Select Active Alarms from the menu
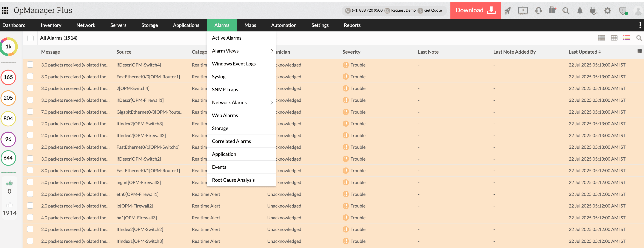Viewport: 644px width, 248px height. click(241, 38)
